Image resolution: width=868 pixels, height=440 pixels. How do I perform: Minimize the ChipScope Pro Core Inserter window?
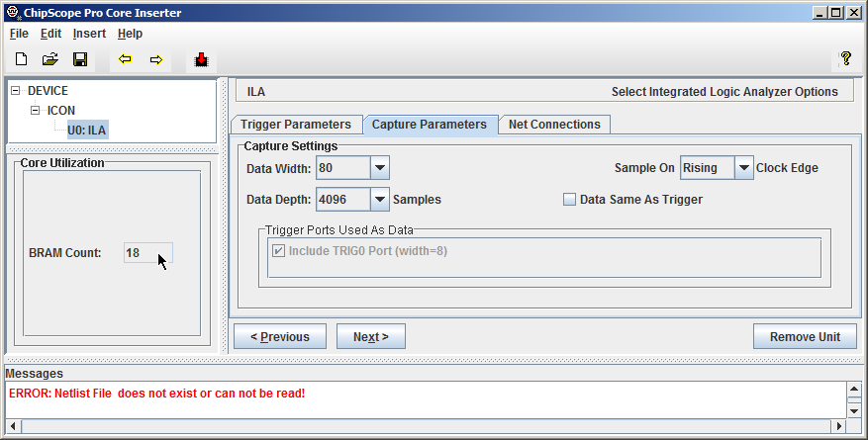click(820, 12)
